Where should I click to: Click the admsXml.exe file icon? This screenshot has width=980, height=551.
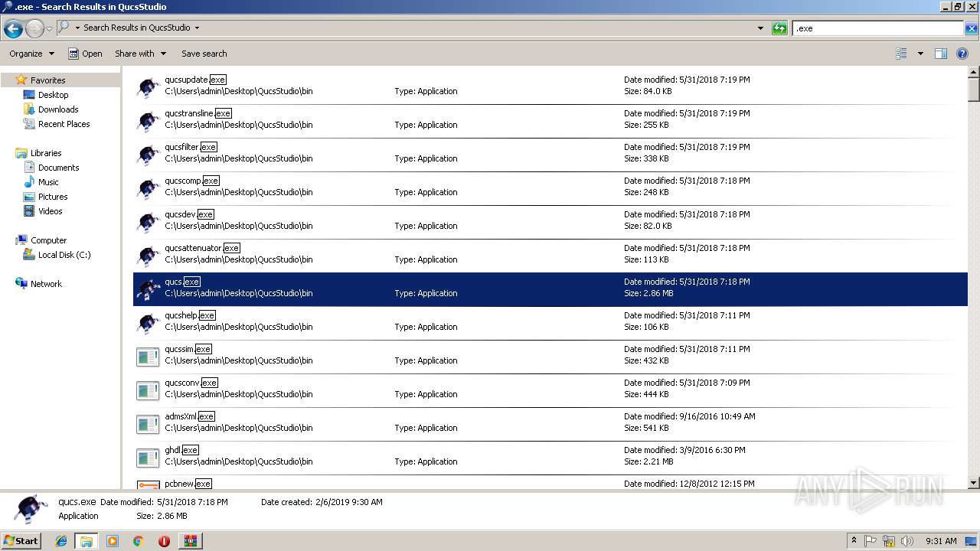(148, 424)
